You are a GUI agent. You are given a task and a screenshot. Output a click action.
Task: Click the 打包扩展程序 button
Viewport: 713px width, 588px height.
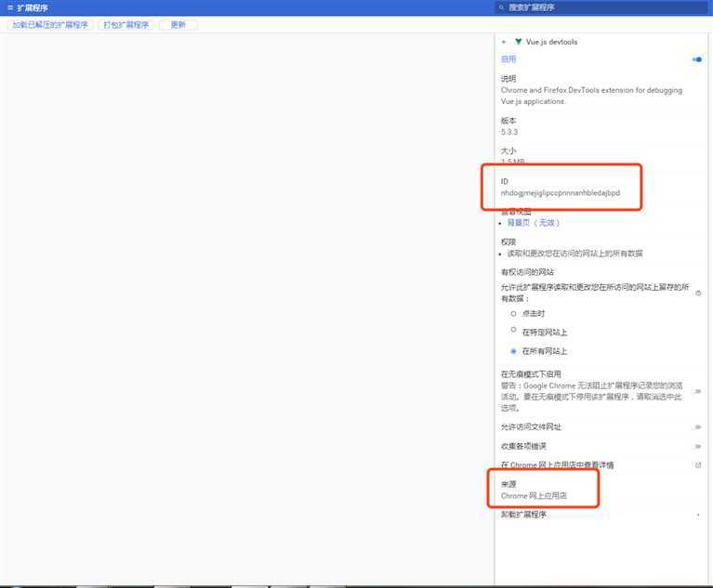coord(125,24)
